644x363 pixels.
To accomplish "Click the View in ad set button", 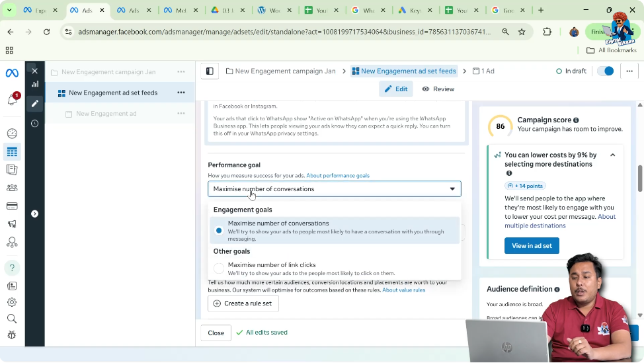I will coord(532,245).
